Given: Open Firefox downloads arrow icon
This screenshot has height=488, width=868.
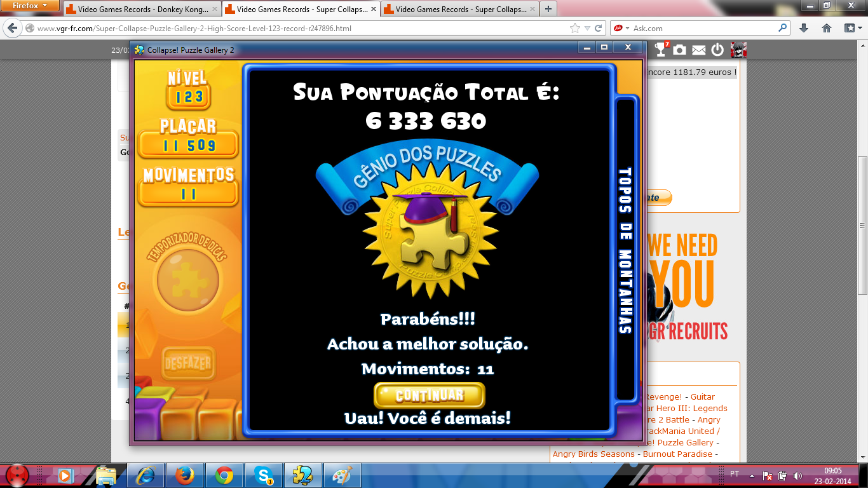Looking at the screenshot, I should (x=804, y=28).
